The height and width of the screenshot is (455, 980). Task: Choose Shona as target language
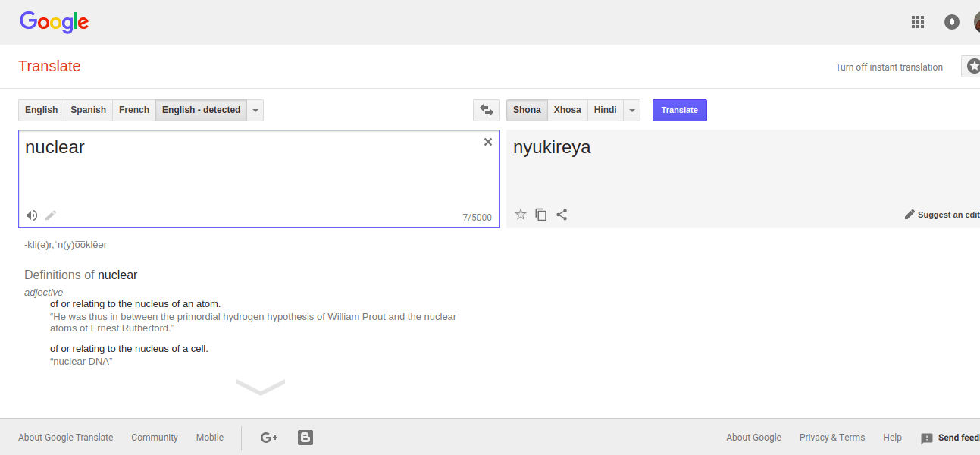point(527,110)
